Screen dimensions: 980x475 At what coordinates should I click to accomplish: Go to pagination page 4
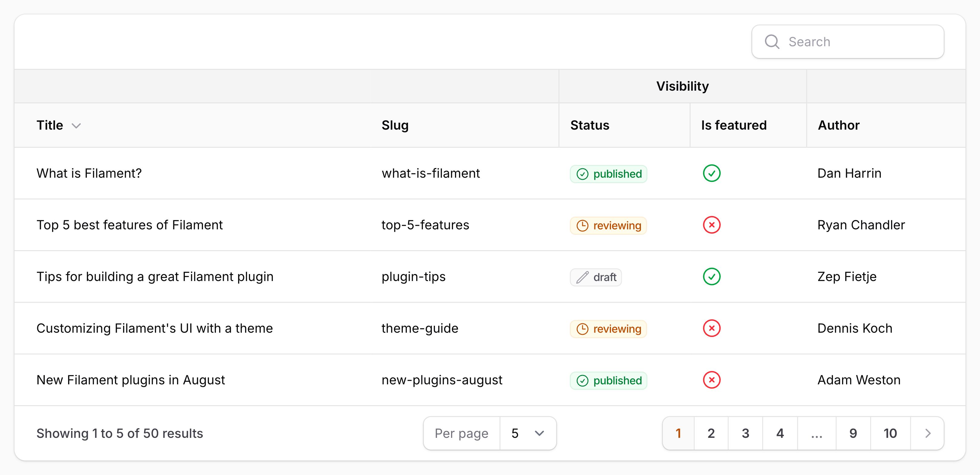[x=780, y=433]
